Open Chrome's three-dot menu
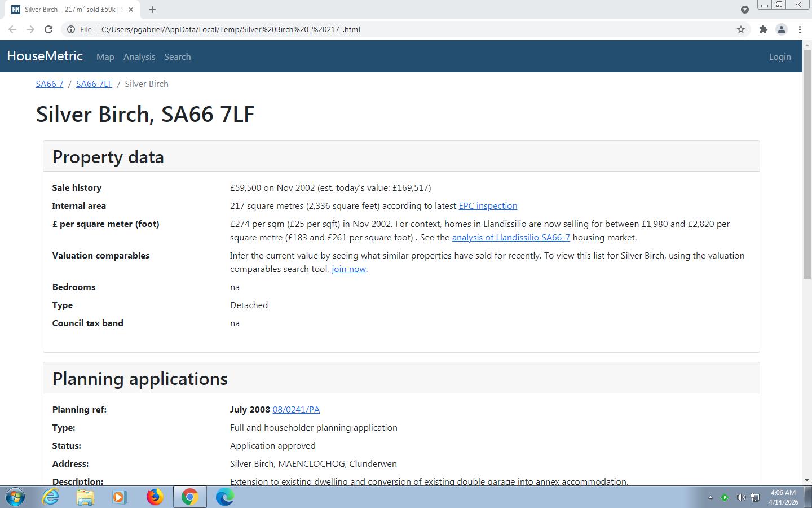The width and height of the screenshot is (812, 508). click(x=800, y=29)
